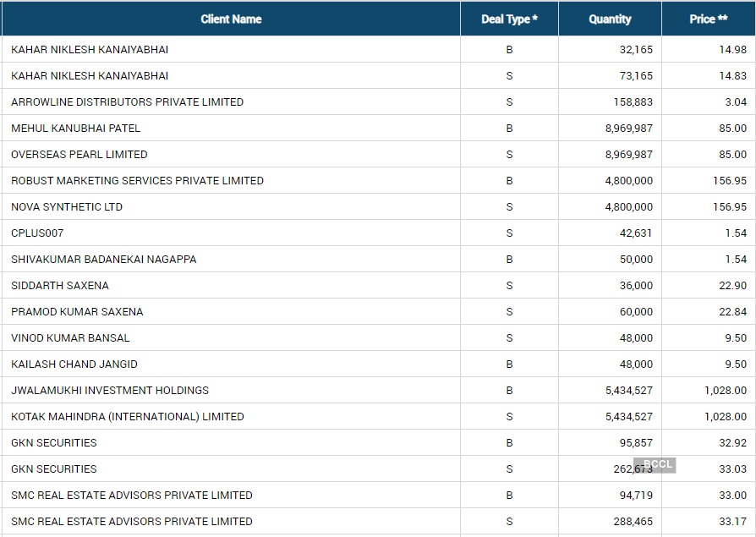Click Vinod Kumar Bansal client name
756x537 pixels.
click(70, 338)
